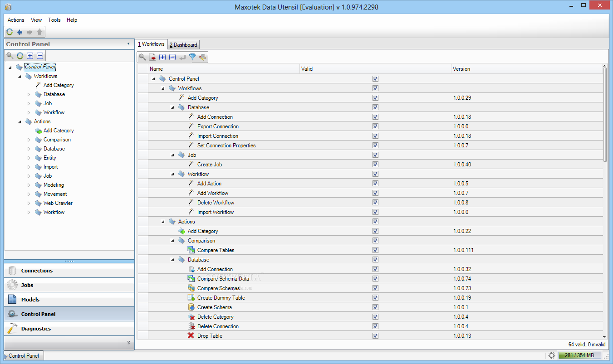The width and height of the screenshot is (613, 364).
Task: Click the clear filter icon in Workflows toolbar
Action: click(x=202, y=57)
